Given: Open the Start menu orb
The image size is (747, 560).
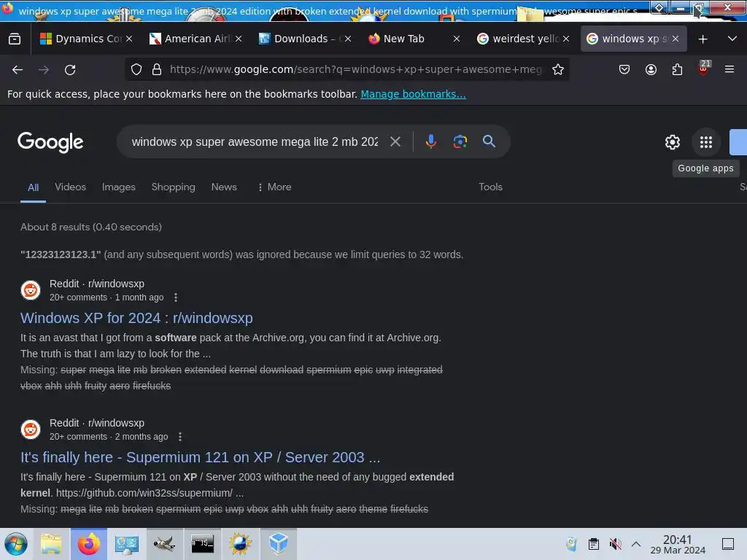Looking at the screenshot, I should (16, 544).
